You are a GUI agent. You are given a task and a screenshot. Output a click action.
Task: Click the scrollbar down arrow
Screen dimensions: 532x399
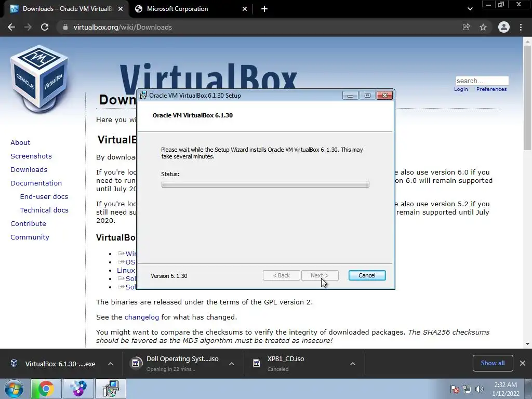tap(527, 344)
